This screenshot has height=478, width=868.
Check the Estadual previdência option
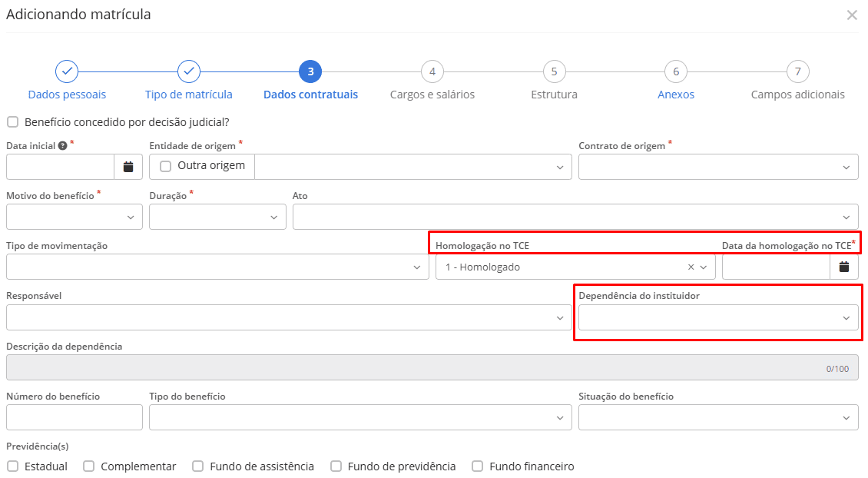[14, 466]
